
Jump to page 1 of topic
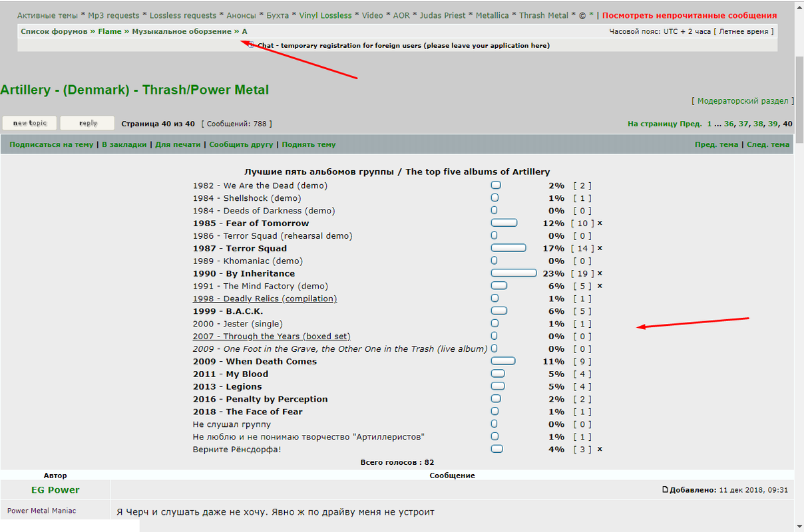click(x=709, y=124)
